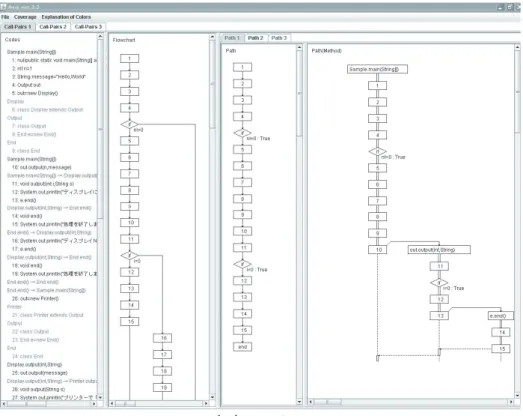Open the Coverage menu
The width and height of the screenshot is (523, 416).
pyautogui.click(x=25, y=17)
